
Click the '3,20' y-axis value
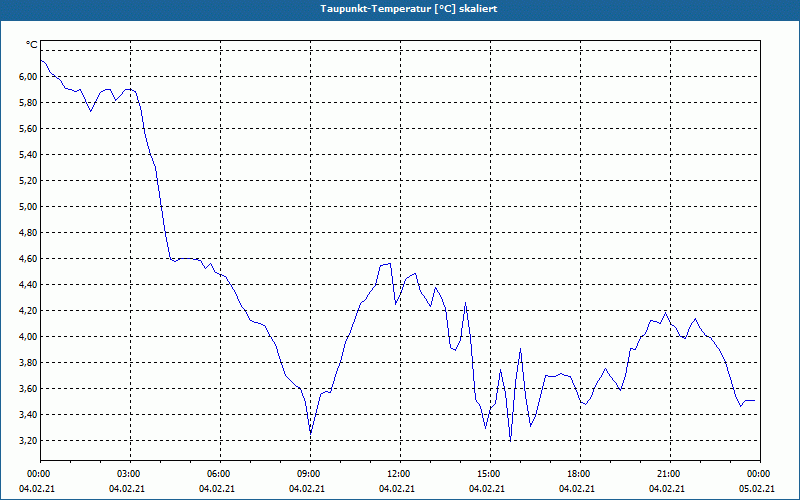[29, 441]
